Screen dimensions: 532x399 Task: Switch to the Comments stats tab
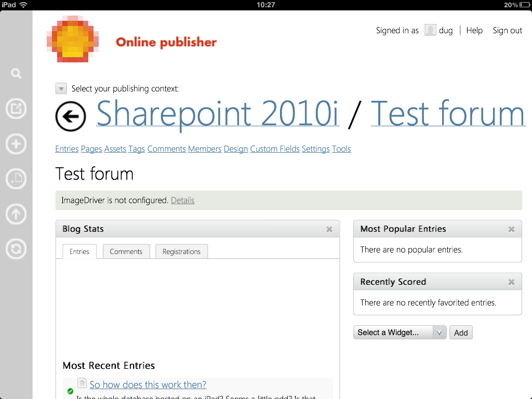126,251
